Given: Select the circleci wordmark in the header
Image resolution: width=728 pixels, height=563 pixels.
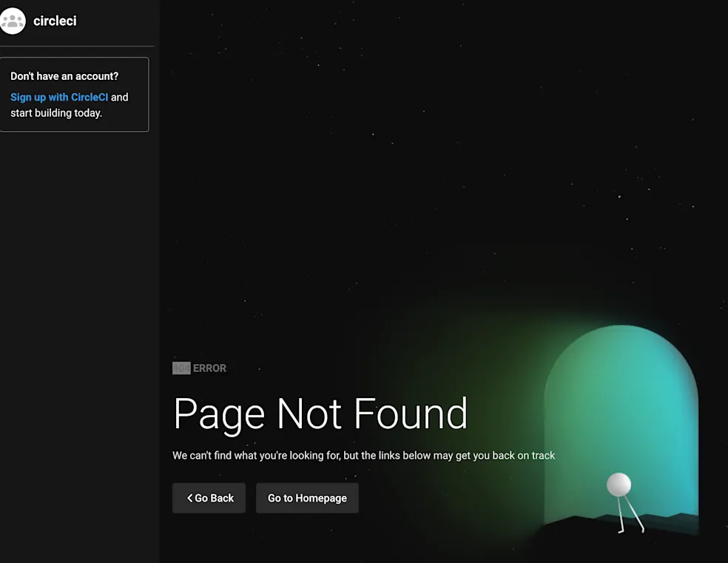Looking at the screenshot, I should pos(54,21).
